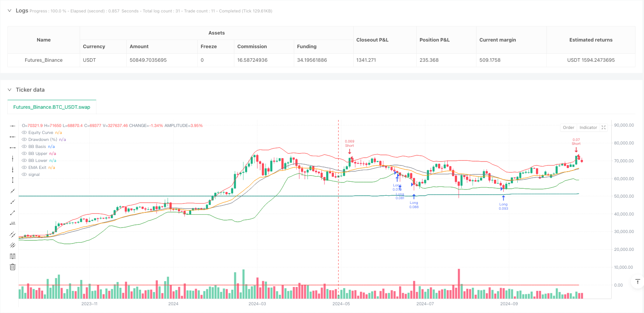
Task: Enter fullscreen chart view
Action: 604,127
